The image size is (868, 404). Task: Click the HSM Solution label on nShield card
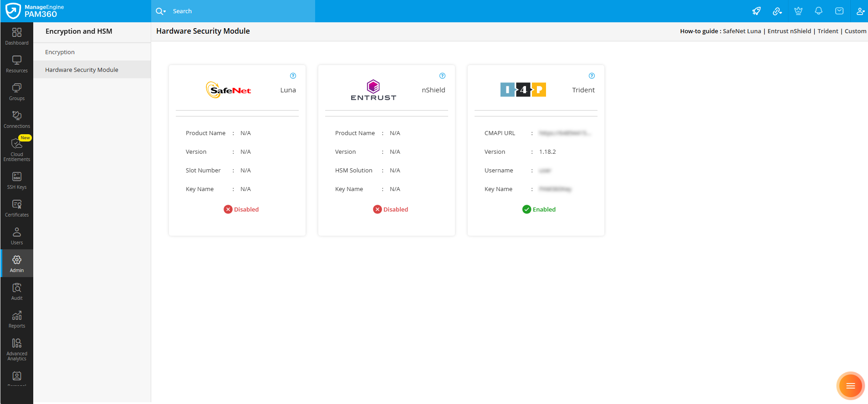pyautogui.click(x=354, y=171)
